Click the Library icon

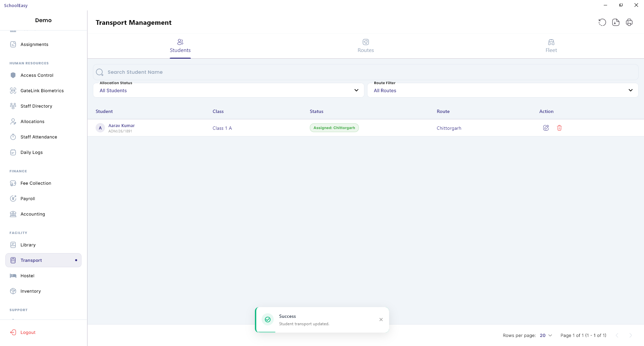tap(13, 245)
